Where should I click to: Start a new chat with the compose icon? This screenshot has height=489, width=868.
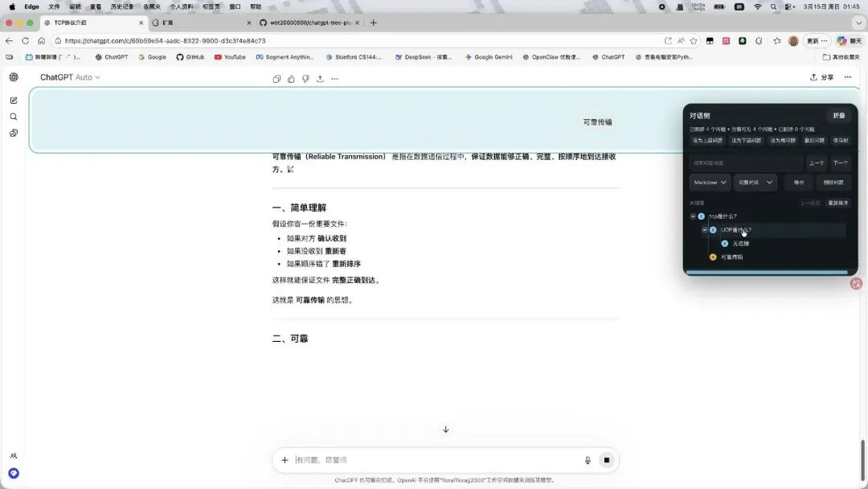[x=13, y=100]
